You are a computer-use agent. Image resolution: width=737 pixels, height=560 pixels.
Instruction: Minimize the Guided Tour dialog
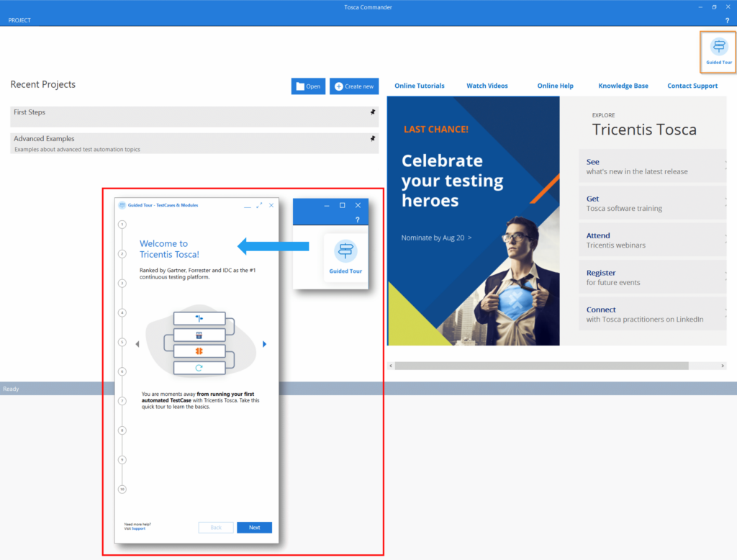click(x=248, y=207)
